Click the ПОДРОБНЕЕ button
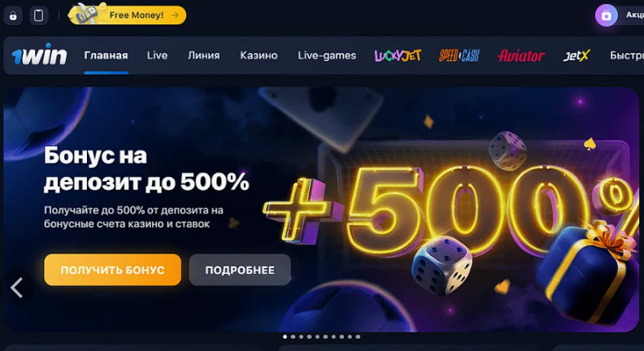 point(240,270)
